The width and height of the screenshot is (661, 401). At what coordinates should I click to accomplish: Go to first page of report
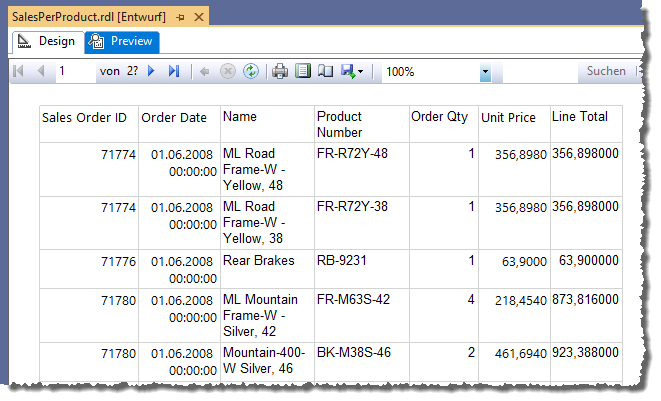click(19, 72)
